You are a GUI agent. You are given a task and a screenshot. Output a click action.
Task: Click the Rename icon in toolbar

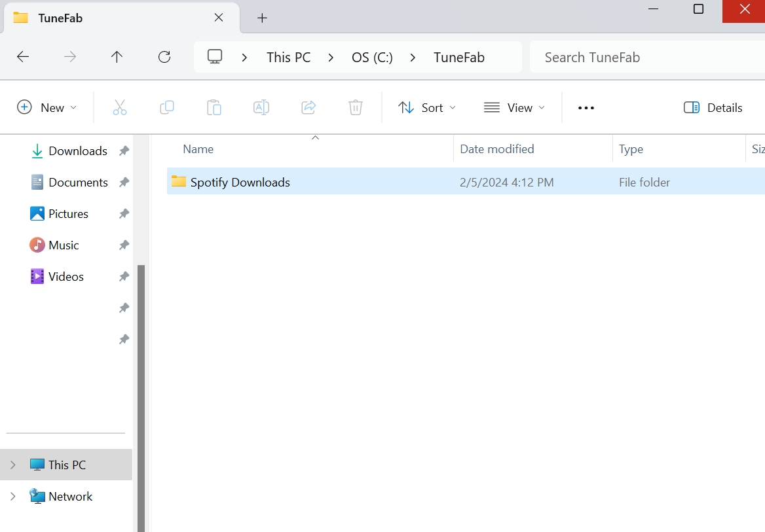(x=261, y=107)
